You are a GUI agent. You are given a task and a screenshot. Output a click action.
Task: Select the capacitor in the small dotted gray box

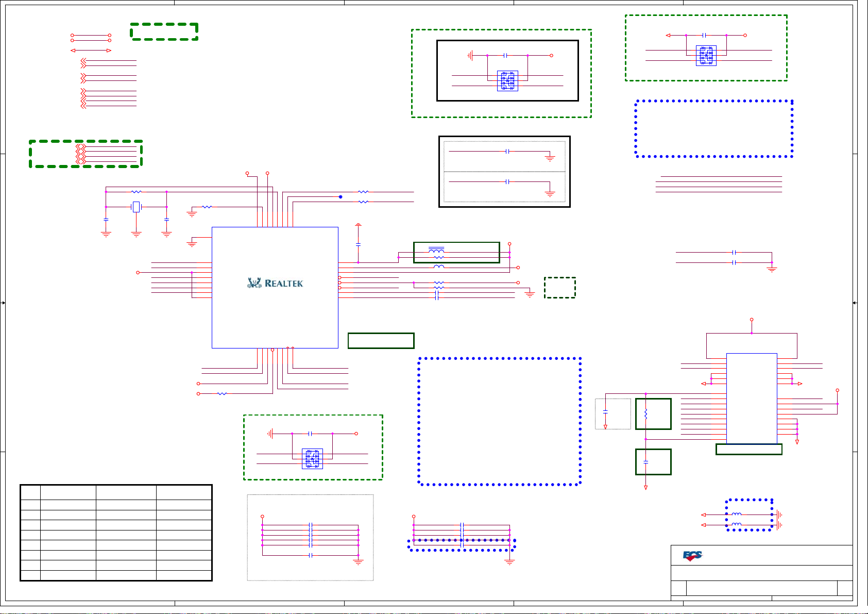(x=605, y=411)
